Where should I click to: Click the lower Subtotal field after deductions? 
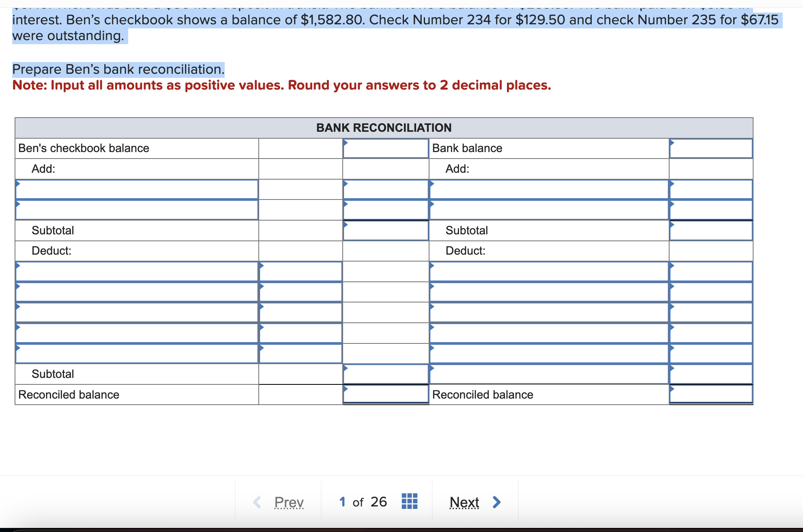click(x=385, y=374)
